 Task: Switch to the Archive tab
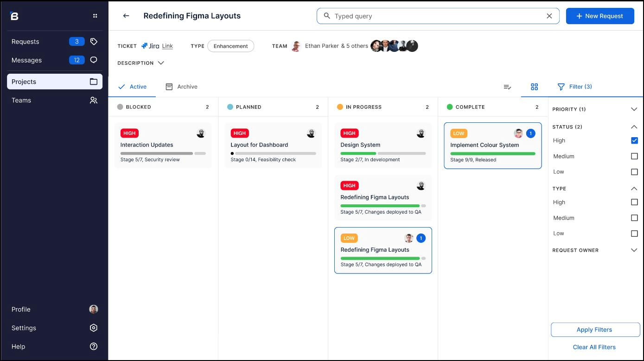pyautogui.click(x=181, y=87)
